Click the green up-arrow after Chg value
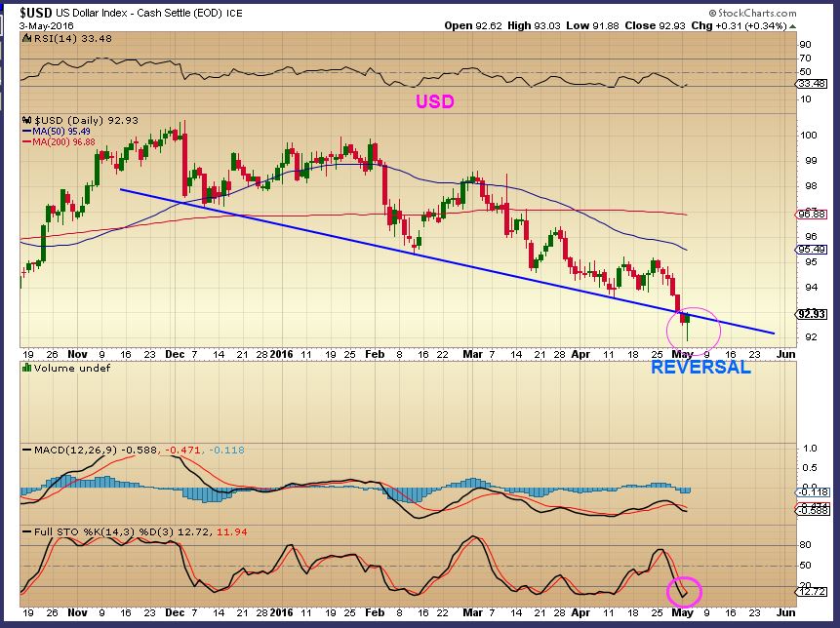Screen dimensions: 840x628 pyautogui.click(x=792, y=26)
